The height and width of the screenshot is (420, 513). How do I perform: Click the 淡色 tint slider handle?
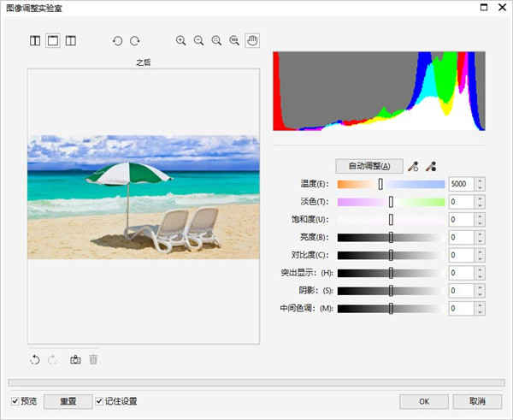coord(391,202)
